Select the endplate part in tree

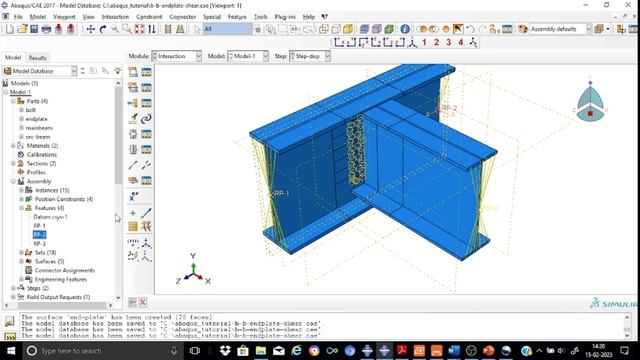point(36,119)
